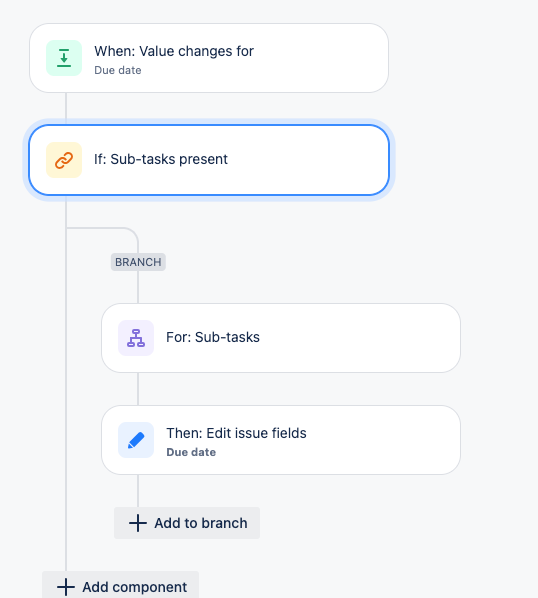Select the 'If: Sub-tasks present' condition
This screenshot has height=598, width=538.
209,160
